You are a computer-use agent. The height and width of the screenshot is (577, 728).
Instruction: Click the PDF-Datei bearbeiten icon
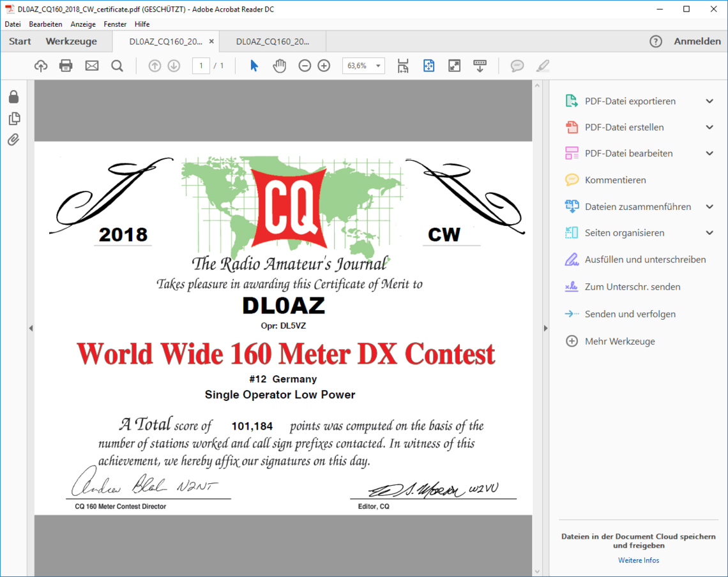[572, 153]
